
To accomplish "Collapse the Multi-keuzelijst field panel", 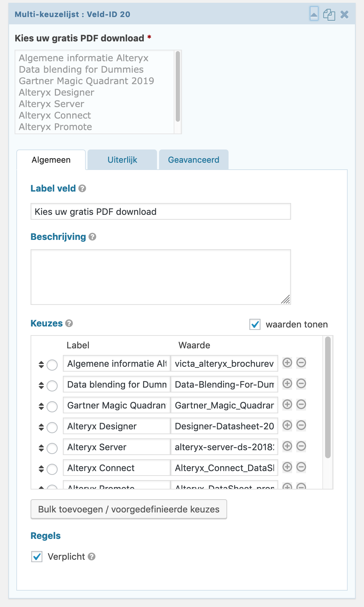I will pyautogui.click(x=314, y=14).
